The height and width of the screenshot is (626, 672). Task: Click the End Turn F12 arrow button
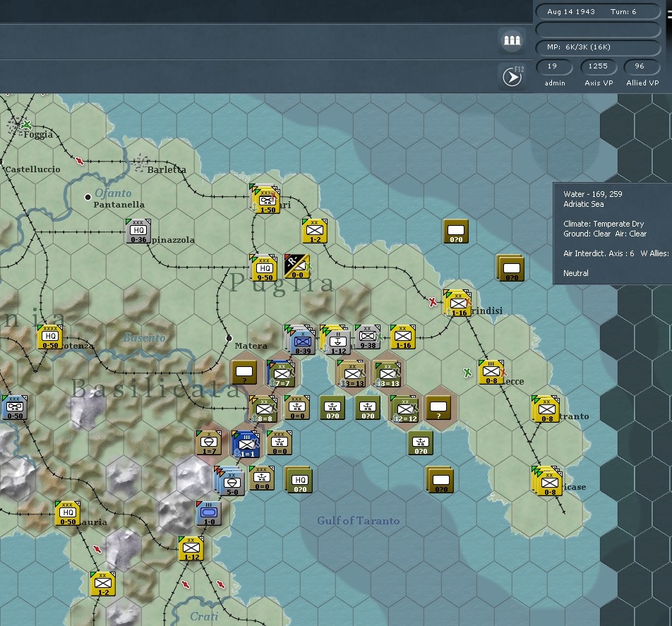click(512, 77)
